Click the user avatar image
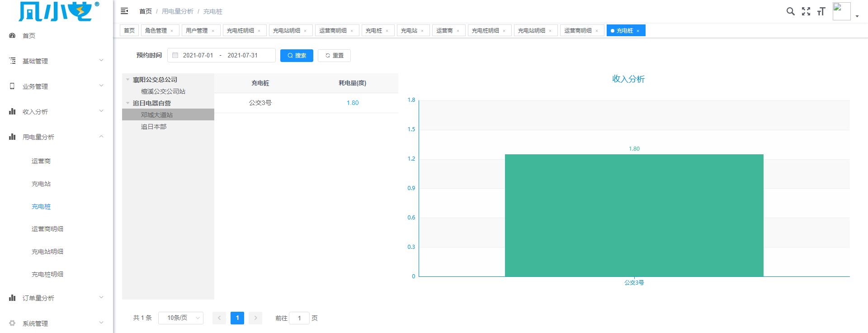Image resolution: width=868 pixels, height=333 pixels. pos(841,11)
